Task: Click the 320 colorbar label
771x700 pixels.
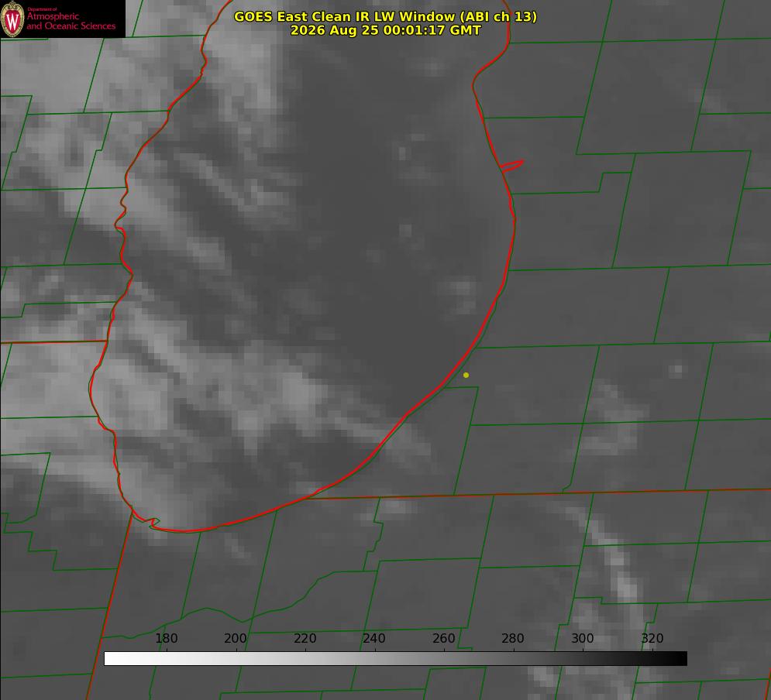Action: [652, 638]
